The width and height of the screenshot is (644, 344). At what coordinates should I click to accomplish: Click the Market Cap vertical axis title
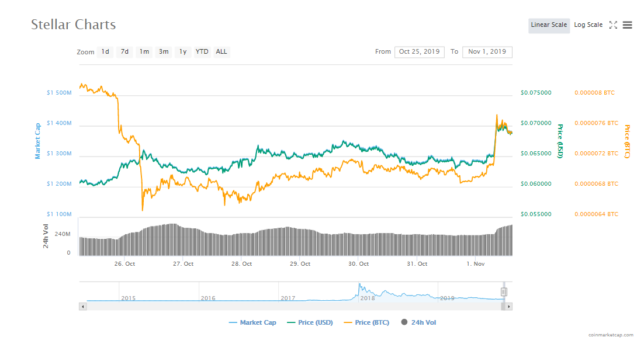click(38, 141)
